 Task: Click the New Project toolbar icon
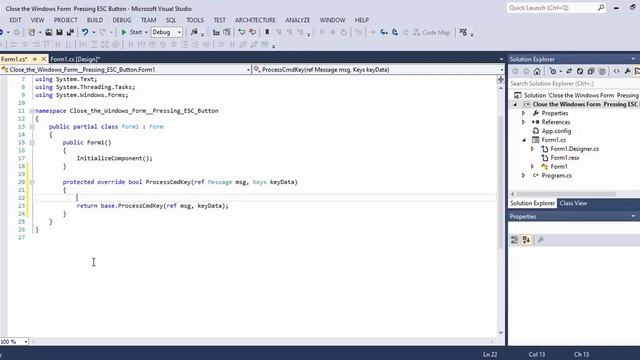point(31,32)
